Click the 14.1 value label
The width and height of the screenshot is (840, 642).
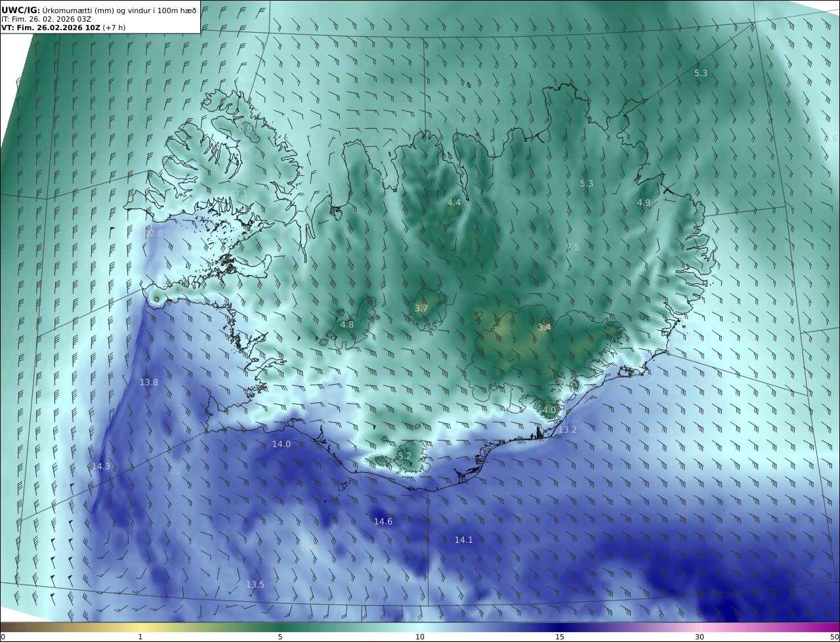[x=464, y=540]
